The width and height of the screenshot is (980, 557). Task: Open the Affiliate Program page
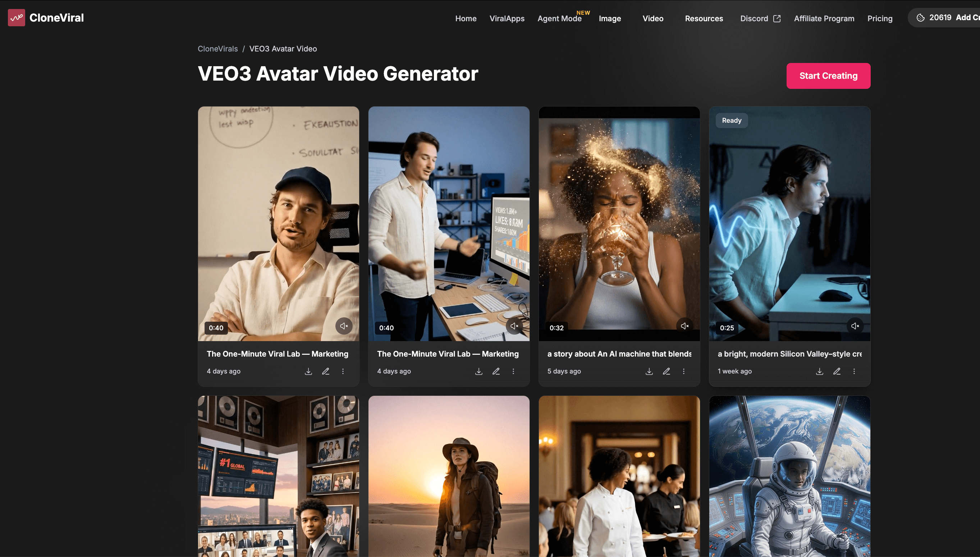824,18
